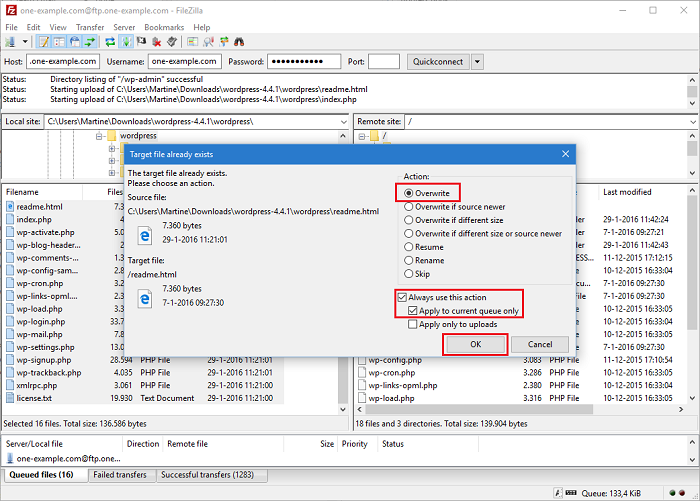Select the Overwrite radio option

(427, 193)
